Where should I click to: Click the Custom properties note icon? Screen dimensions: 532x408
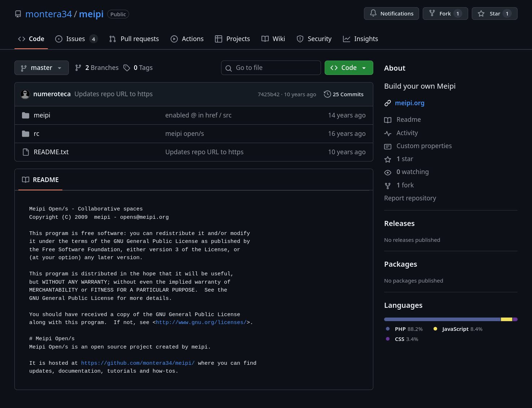(x=388, y=146)
